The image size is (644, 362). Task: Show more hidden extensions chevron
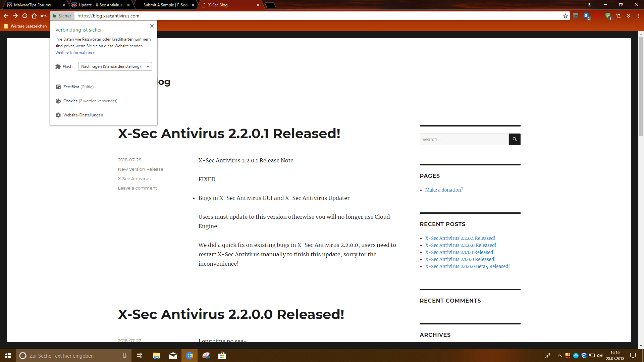click(629, 16)
